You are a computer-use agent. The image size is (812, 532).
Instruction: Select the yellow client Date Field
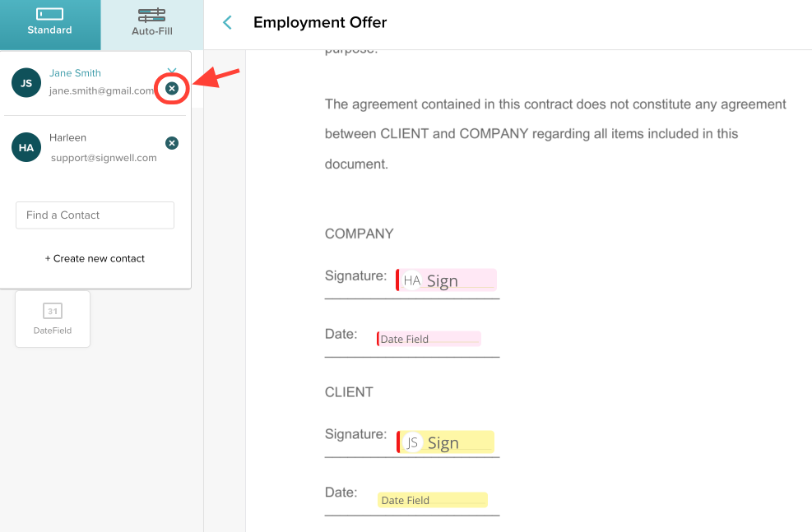click(433, 500)
